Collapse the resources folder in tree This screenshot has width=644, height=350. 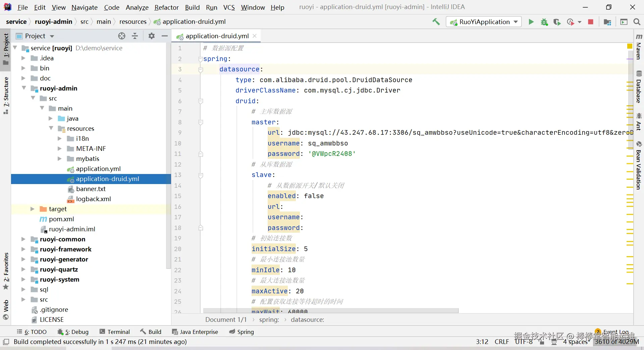click(x=51, y=128)
